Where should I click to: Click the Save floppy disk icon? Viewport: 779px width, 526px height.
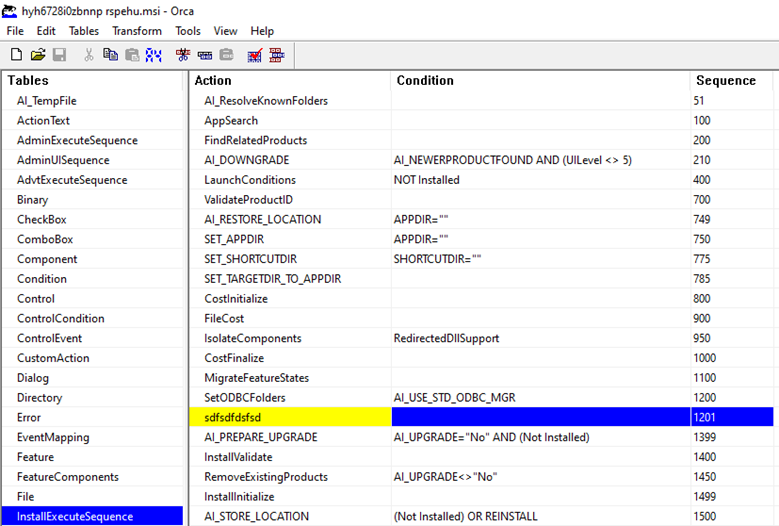click(x=60, y=55)
